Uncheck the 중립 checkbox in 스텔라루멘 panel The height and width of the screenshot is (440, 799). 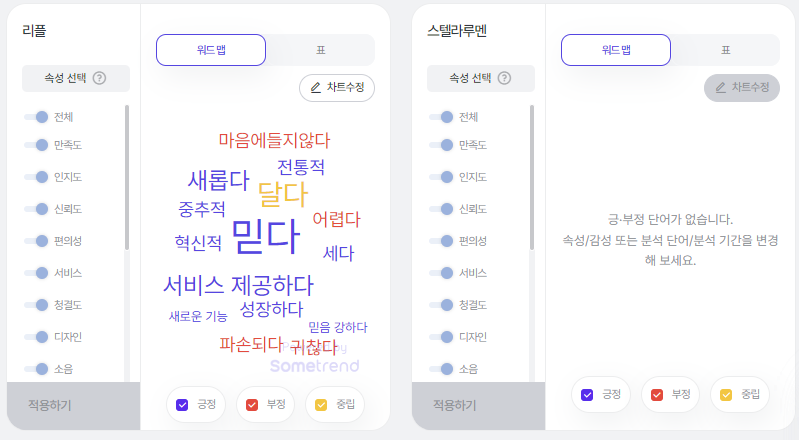coord(726,395)
